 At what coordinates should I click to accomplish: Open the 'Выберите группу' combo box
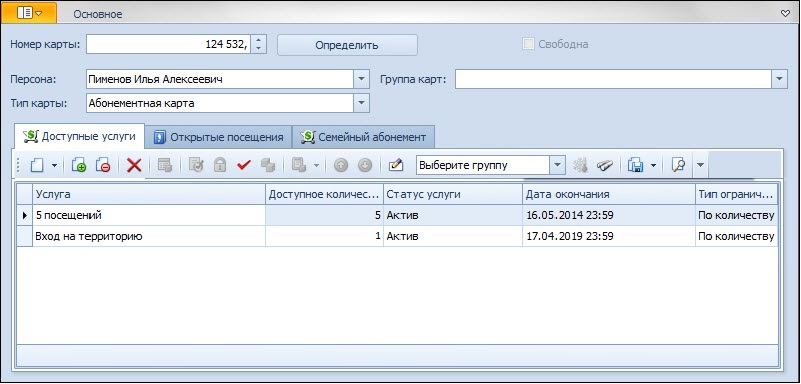click(557, 165)
